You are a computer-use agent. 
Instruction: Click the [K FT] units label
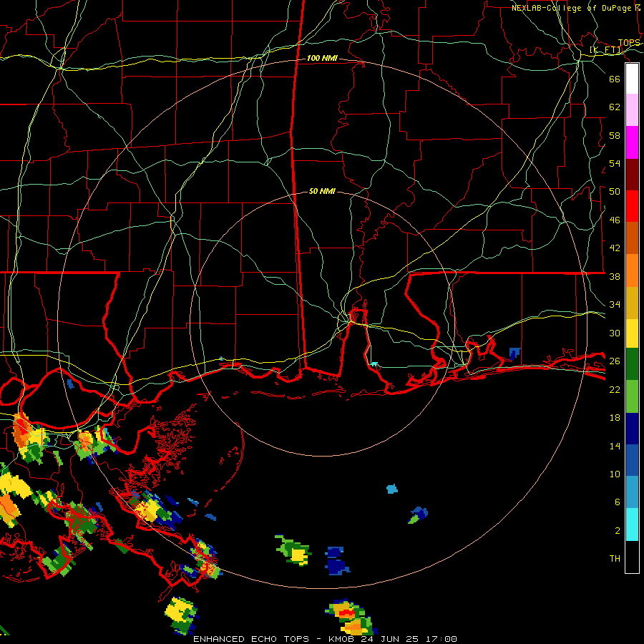(x=606, y=50)
